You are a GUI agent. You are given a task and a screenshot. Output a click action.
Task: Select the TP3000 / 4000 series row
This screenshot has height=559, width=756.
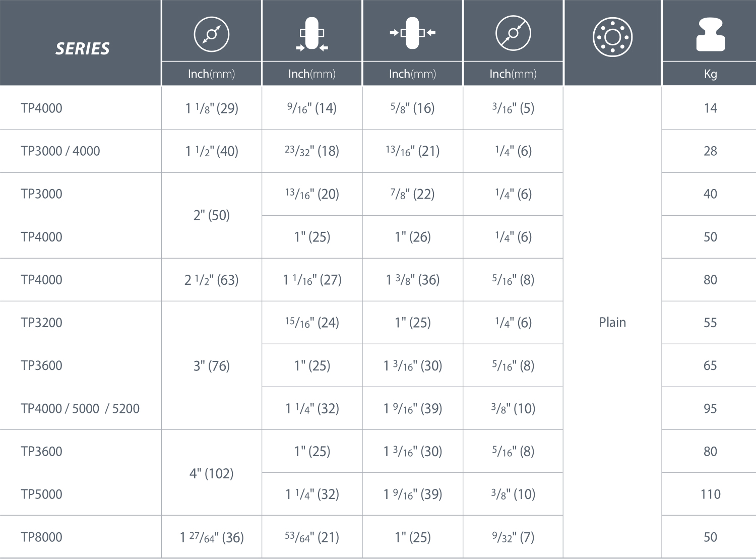378,151
